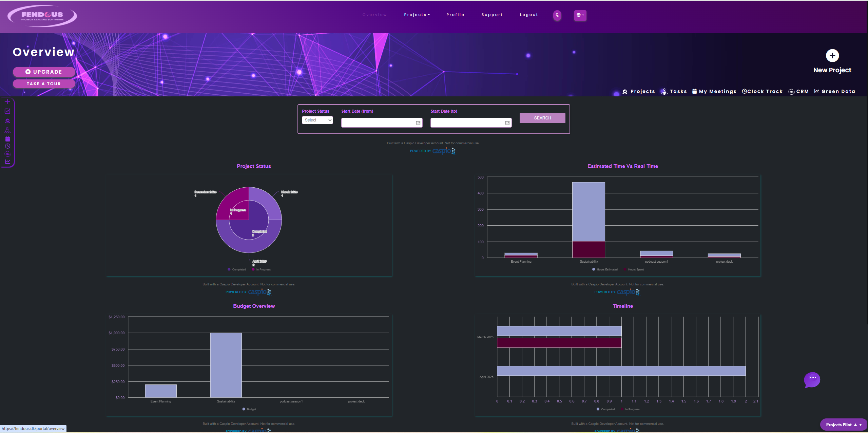Open the Start Date (from) date picker
This screenshot has height=433, width=868.
tap(418, 123)
